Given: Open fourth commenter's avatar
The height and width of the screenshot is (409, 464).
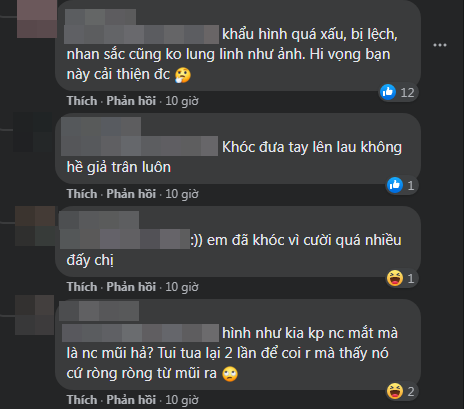Looking at the screenshot, I should point(35,315).
